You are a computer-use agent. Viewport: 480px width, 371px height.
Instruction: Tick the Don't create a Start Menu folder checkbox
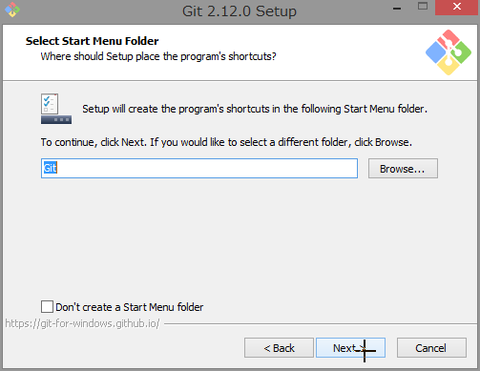[x=47, y=306]
